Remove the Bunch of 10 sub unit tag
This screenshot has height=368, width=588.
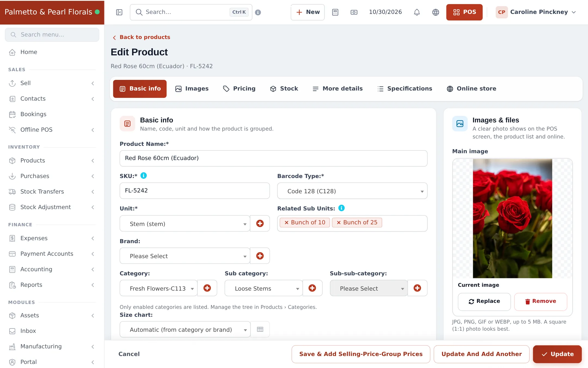(x=286, y=223)
